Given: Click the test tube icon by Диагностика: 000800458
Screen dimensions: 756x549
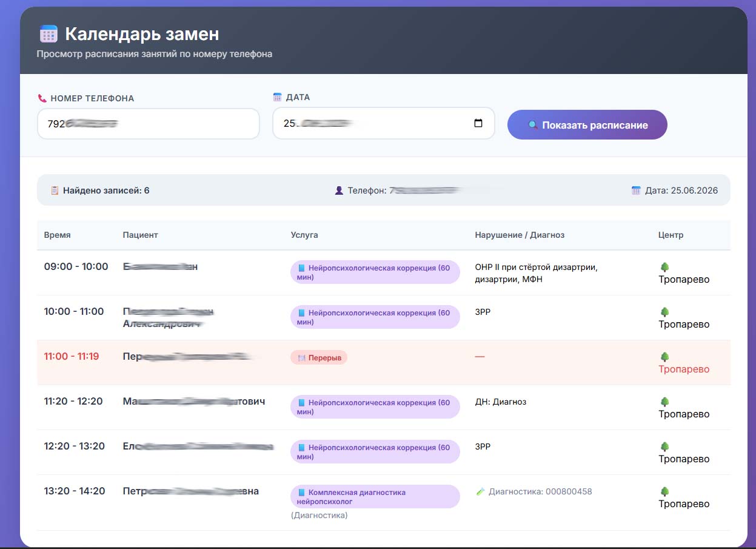Looking at the screenshot, I should click(481, 492).
